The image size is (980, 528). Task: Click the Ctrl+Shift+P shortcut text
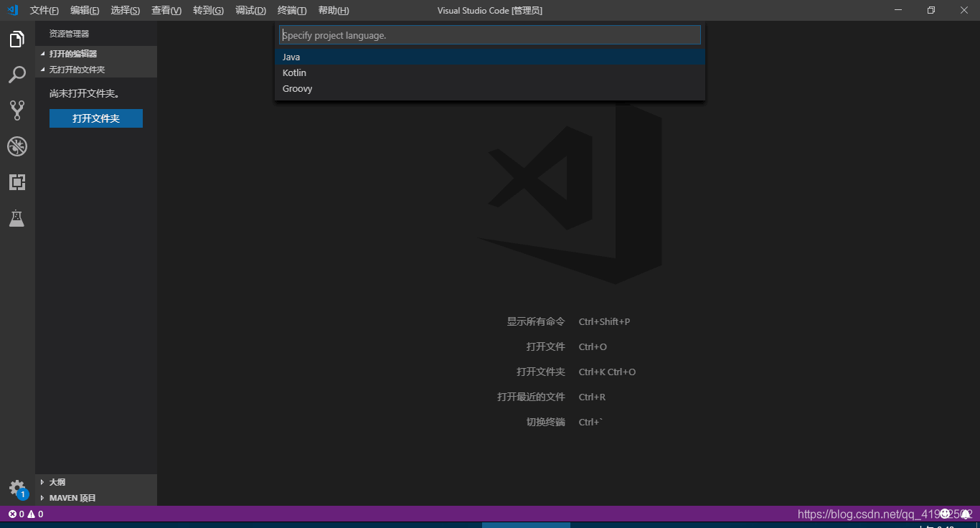click(x=604, y=321)
